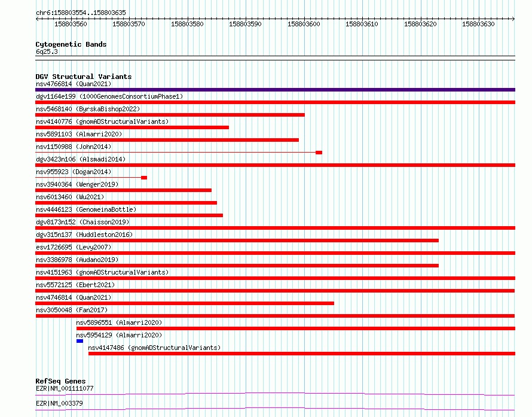Select the nsv4147486 red variant bar
This screenshot has width=532, height=417.
[x=302, y=354]
